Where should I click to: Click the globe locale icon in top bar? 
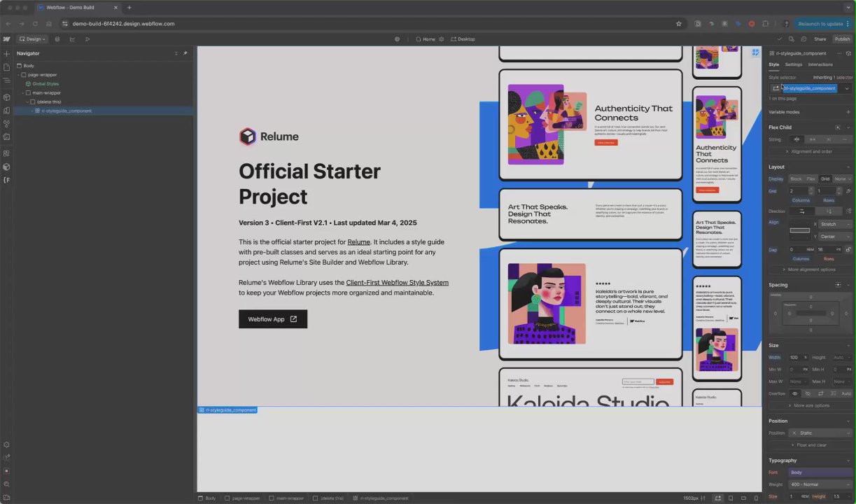[x=397, y=39]
